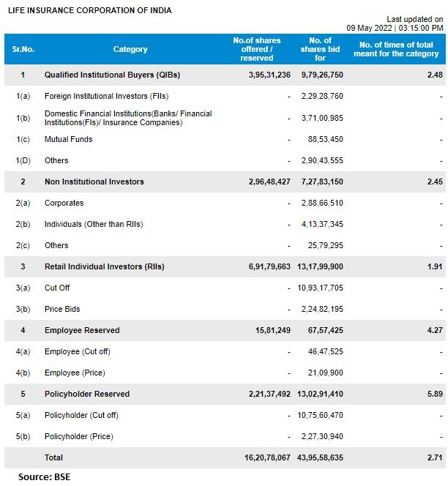
Task: Click the No. of shares offered / reserved header
Action: (252, 49)
